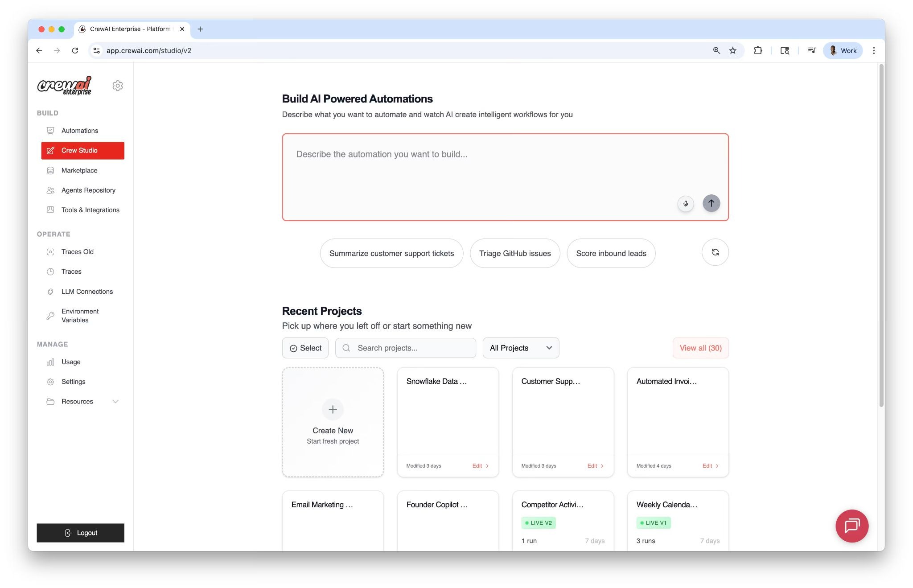The image size is (913, 588).
Task: Click the Search projects field
Action: (x=406, y=348)
